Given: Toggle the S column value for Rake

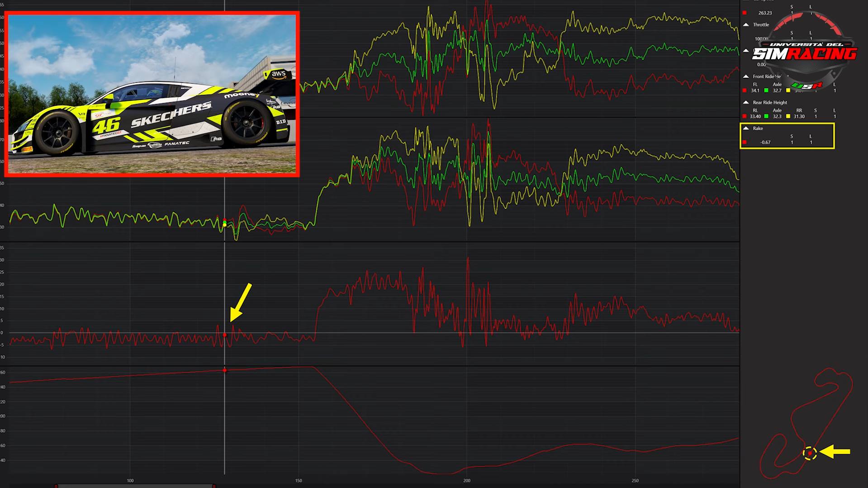Looking at the screenshot, I should (x=792, y=142).
